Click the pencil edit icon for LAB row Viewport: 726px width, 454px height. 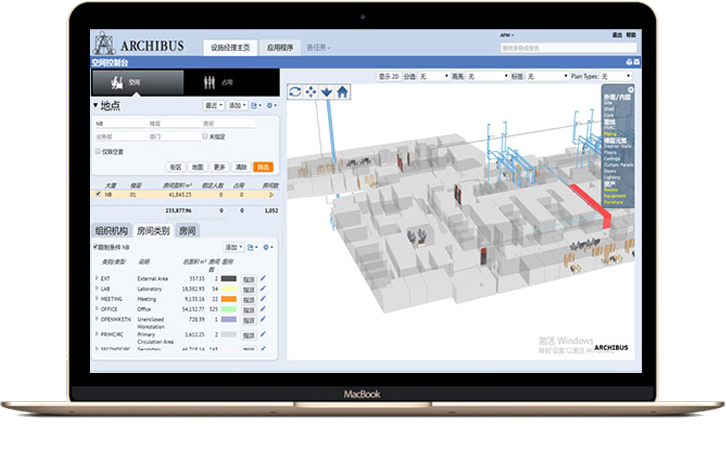point(264,288)
